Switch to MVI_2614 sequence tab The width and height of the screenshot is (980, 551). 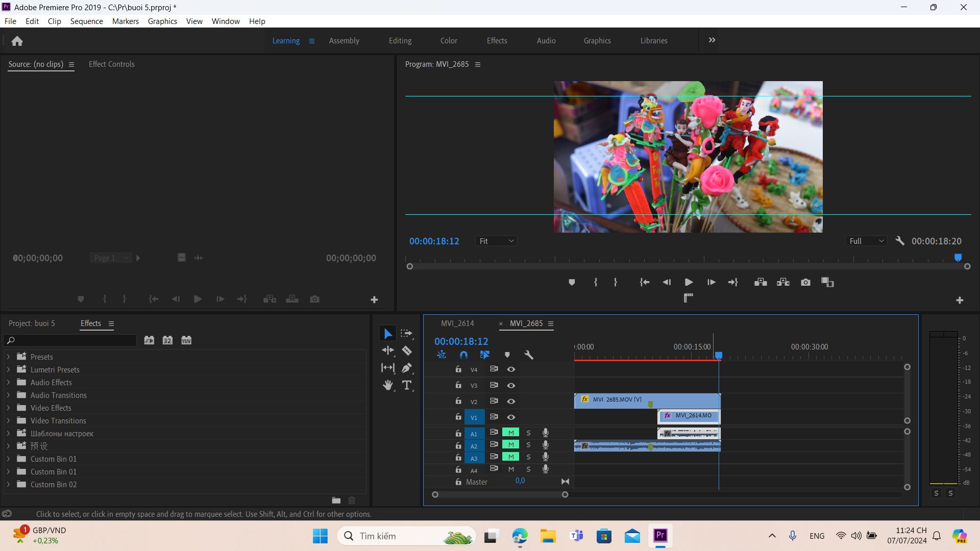457,323
